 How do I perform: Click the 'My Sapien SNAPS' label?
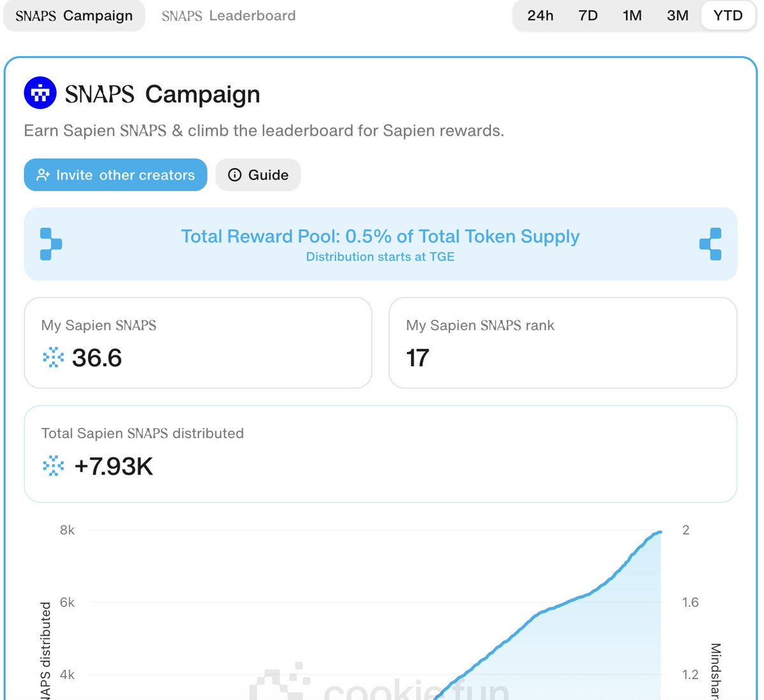click(x=99, y=325)
